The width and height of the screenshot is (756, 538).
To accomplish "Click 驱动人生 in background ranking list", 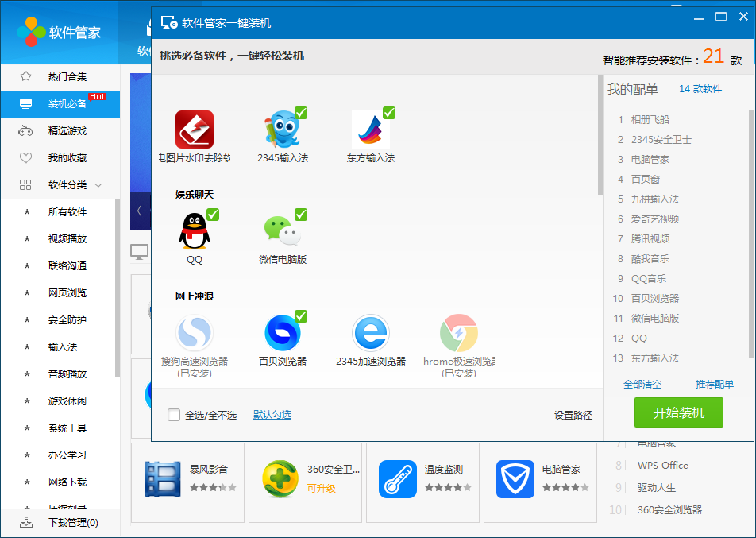I will coord(656,488).
